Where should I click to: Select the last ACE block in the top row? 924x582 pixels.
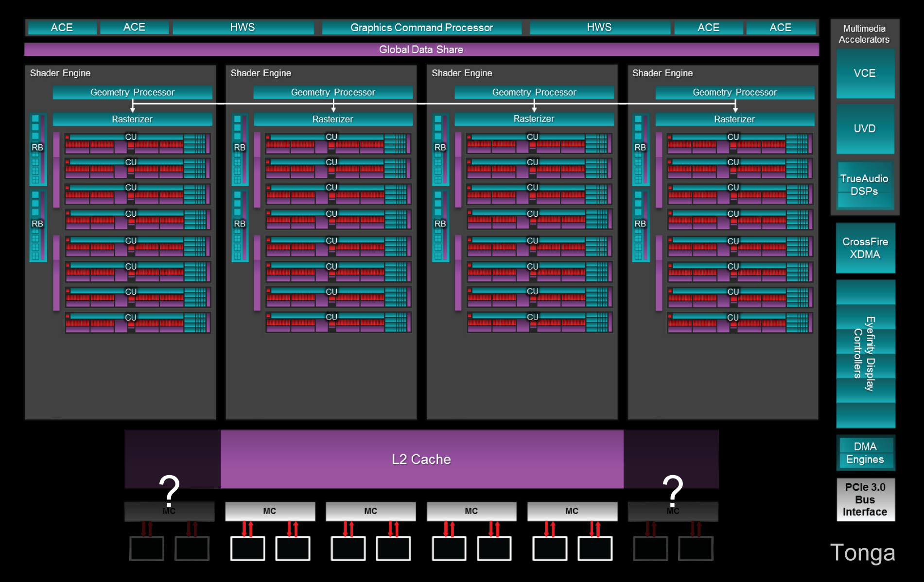pos(781,28)
